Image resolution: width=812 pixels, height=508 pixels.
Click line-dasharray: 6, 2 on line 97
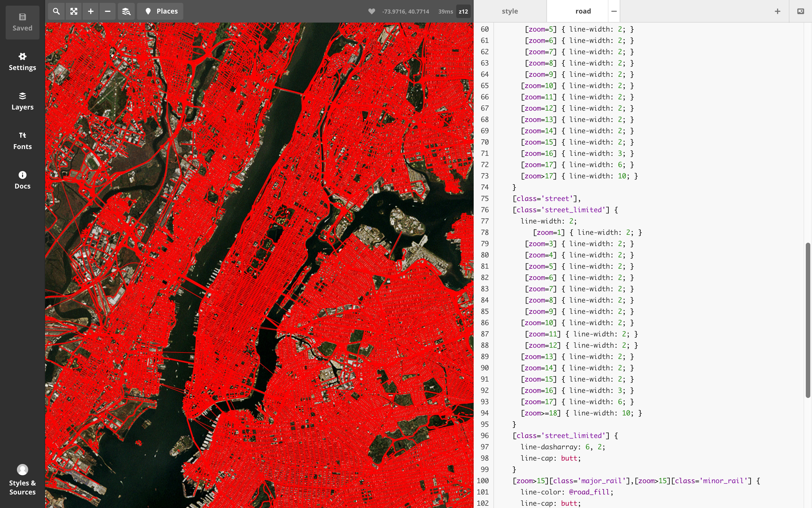[x=563, y=447]
